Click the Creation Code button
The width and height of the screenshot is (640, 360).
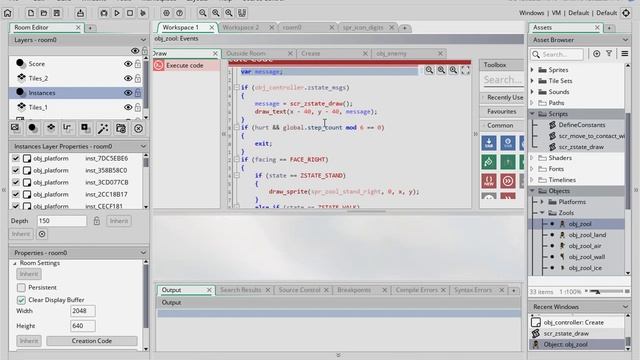92,341
